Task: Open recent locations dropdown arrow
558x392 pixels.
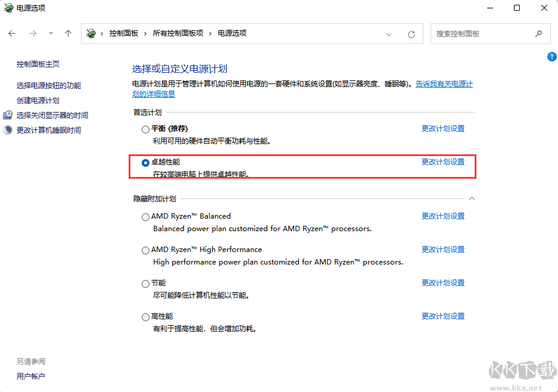Action: tap(51, 34)
